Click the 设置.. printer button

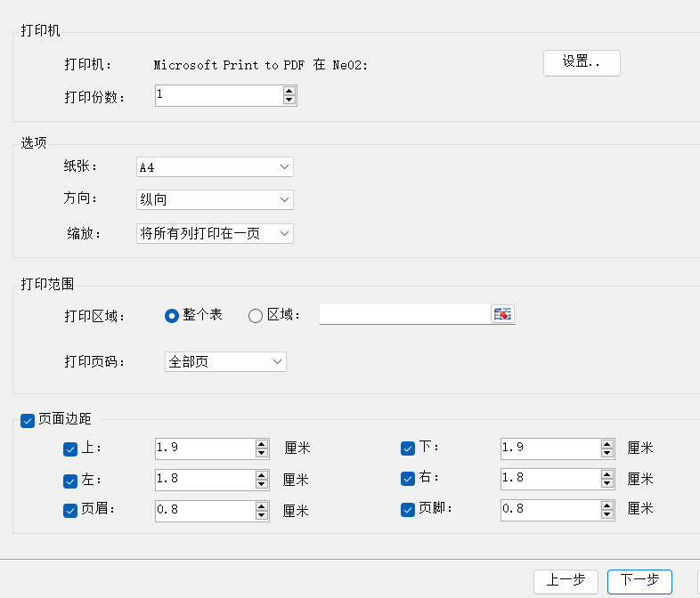(x=582, y=63)
